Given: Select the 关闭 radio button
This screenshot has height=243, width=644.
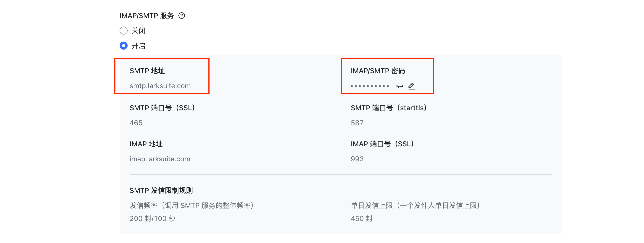Looking at the screenshot, I should (124, 31).
